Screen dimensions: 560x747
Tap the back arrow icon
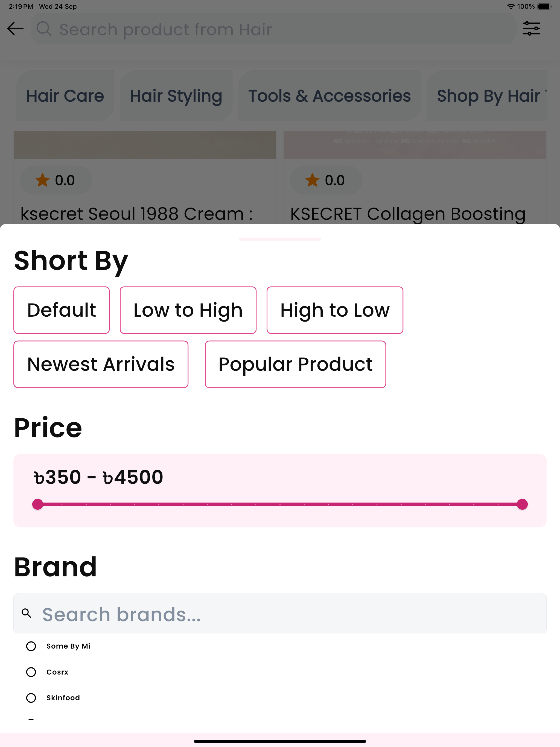15,29
